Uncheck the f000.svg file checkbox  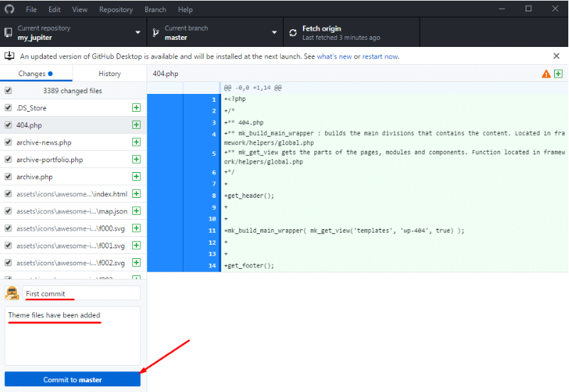pos(8,228)
